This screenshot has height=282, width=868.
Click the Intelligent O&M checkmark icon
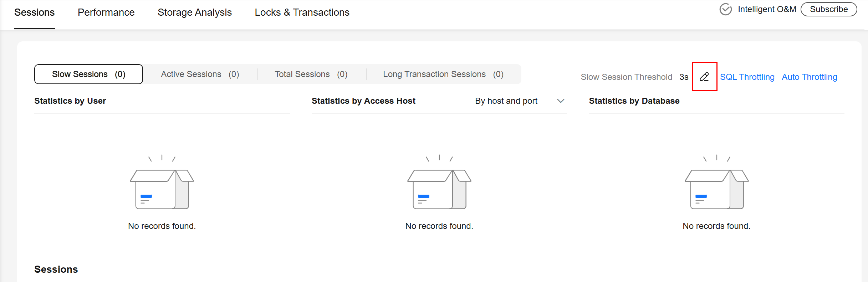pos(725,9)
